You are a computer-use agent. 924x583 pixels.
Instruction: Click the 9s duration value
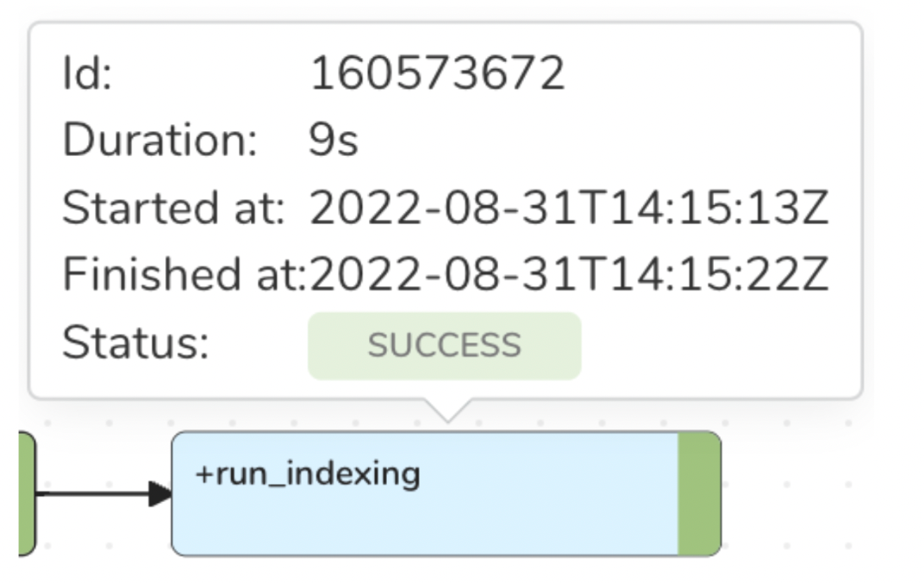coord(333,141)
